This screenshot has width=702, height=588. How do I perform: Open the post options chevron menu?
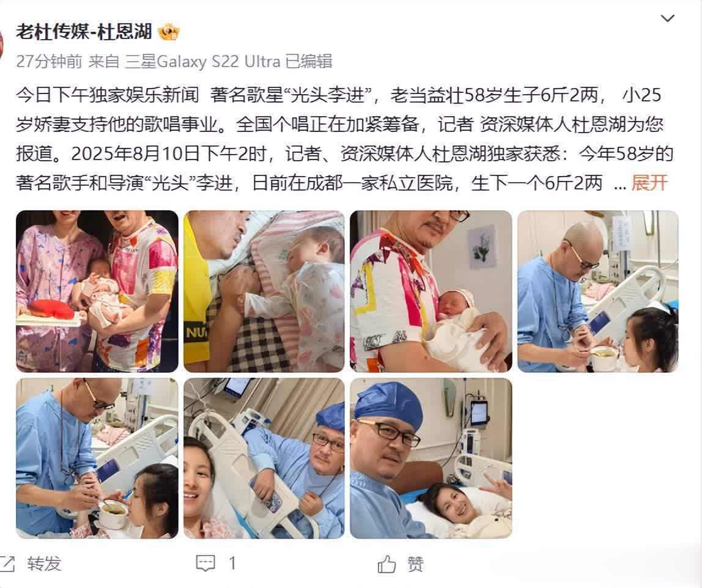point(668,18)
